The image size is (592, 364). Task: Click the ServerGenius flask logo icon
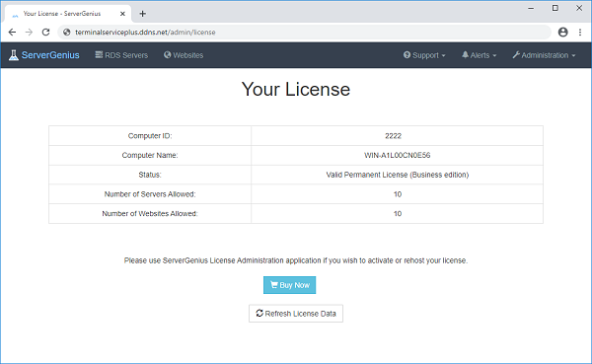tap(14, 55)
